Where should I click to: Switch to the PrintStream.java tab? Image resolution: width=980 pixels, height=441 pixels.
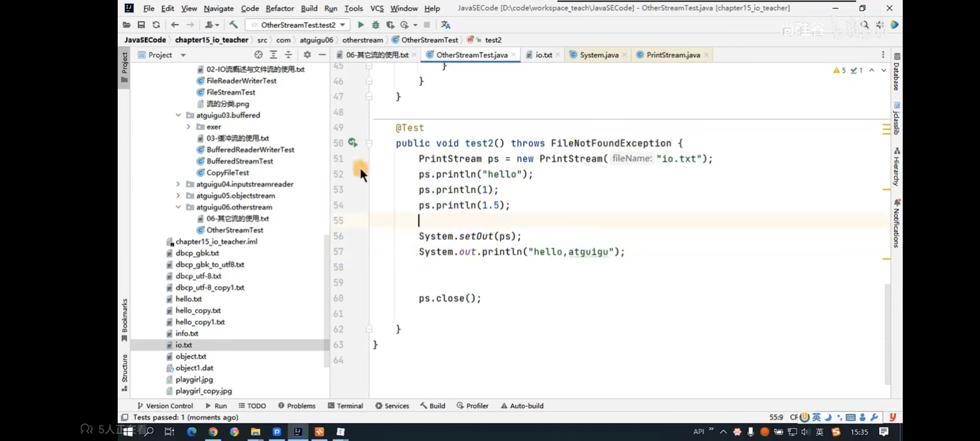(x=672, y=55)
